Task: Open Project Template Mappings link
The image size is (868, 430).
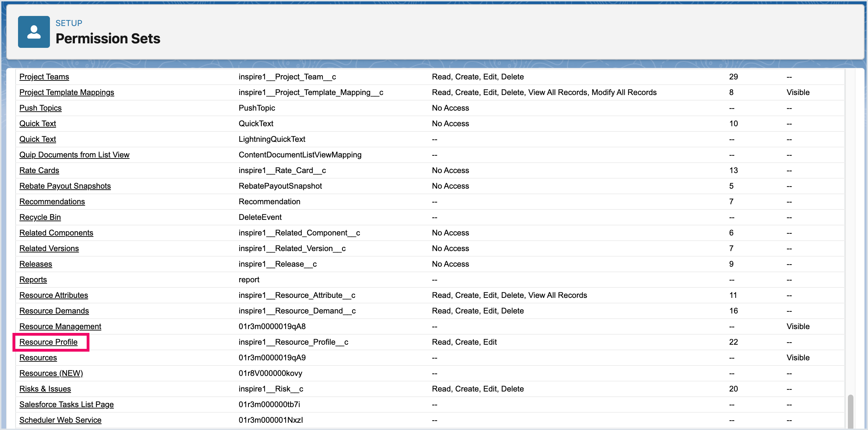Action: point(67,92)
